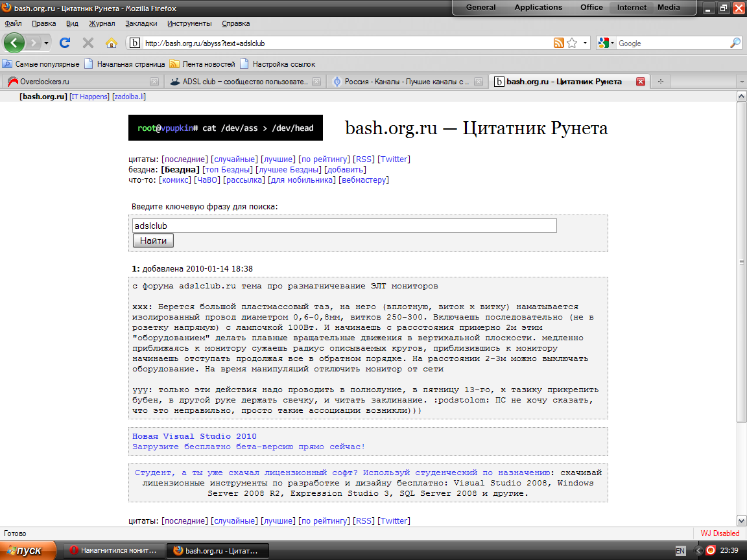Switch to the Россия - Каналы tab

pyautogui.click(x=407, y=82)
